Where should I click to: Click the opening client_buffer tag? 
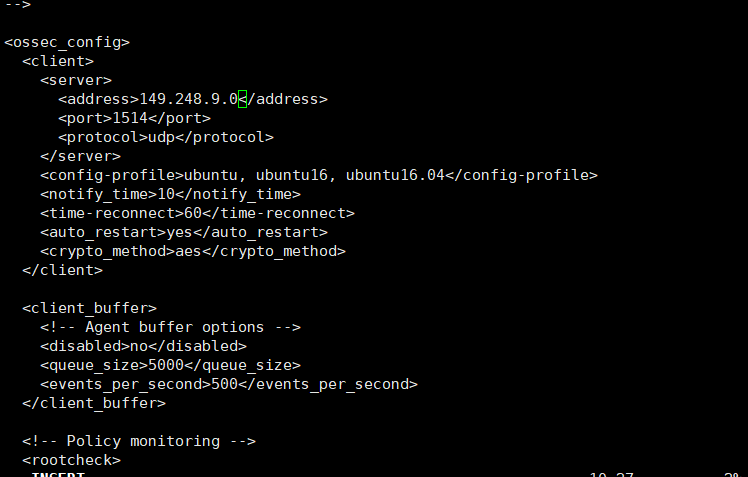pyautogui.click(x=90, y=309)
